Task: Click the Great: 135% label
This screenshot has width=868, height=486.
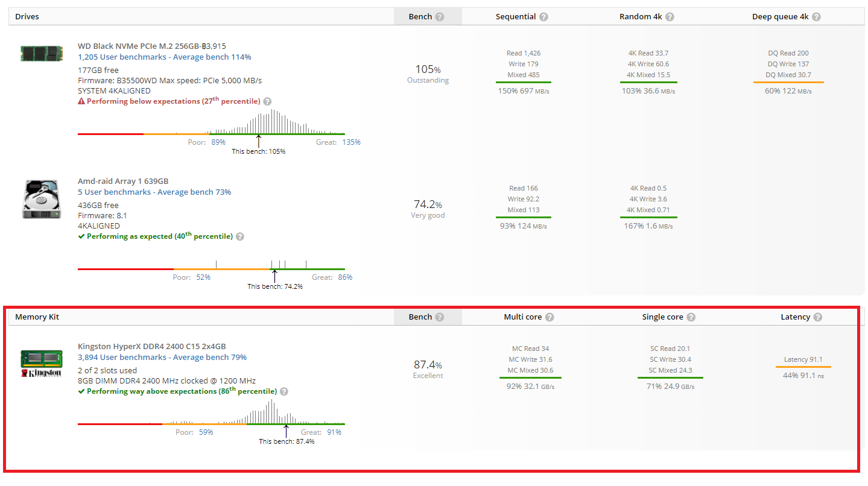Action: point(338,143)
